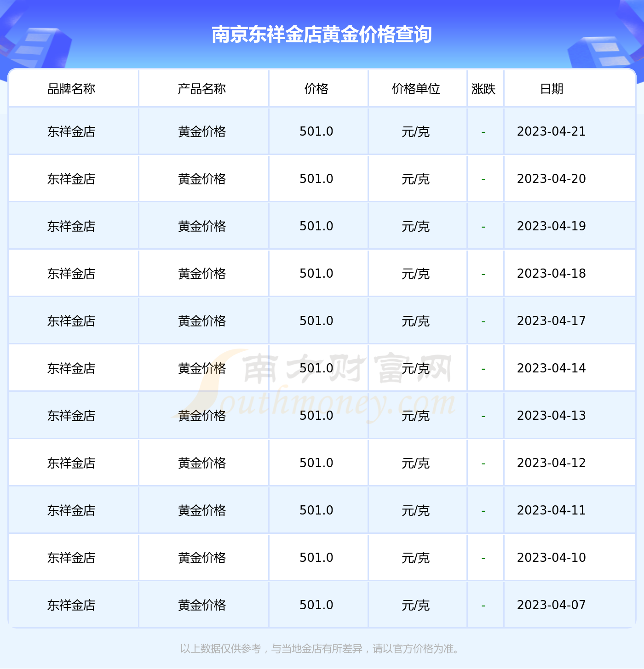Image resolution: width=644 pixels, height=669 pixels.
Task: Click the date 2023-04-10
Action: [x=552, y=558]
